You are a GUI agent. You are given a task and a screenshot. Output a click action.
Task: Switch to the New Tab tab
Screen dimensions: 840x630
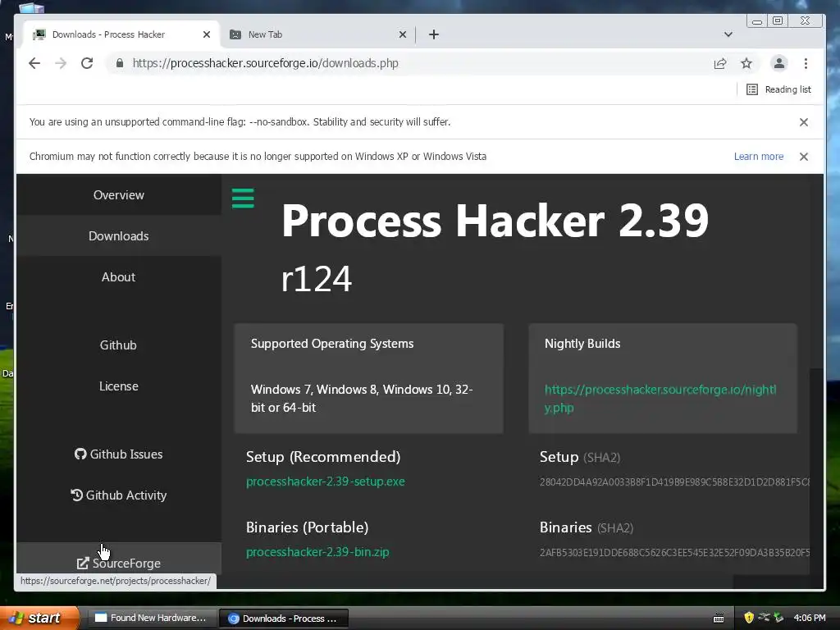pyautogui.click(x=317, y=34)
